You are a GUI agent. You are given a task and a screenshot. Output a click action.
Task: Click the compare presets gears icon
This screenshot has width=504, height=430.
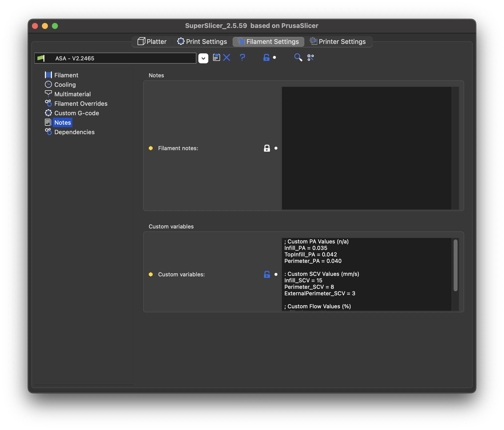(310, 58)
